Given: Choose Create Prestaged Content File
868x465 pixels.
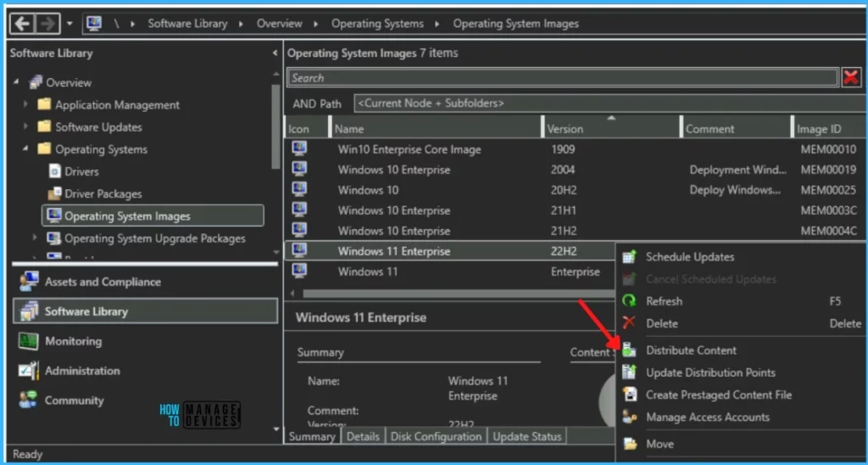Looking at the screenshot, I should click(741, 395).
